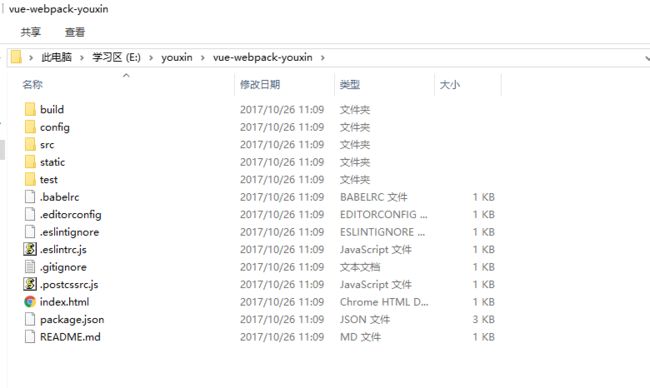Select the .eslintignore file icon
This screenshot has width=650, height=388.
pyautogui.click(x=30, y=232)
